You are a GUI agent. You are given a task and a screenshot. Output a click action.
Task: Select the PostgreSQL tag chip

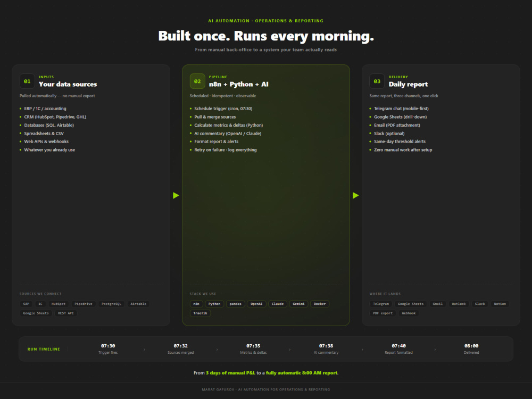click(x=111, y=304)
